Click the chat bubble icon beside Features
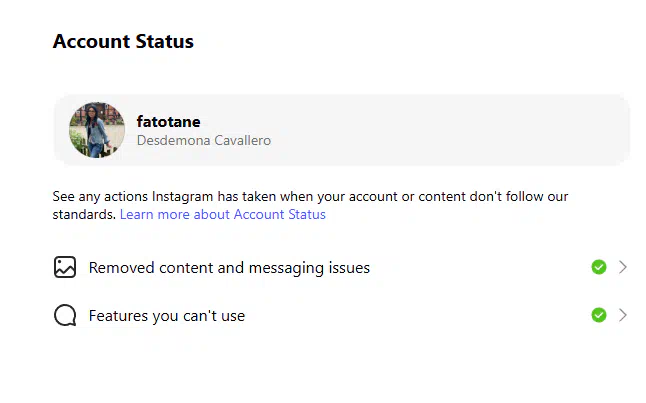The height and width of the screenshot is (403, 646). pos(65,315)
